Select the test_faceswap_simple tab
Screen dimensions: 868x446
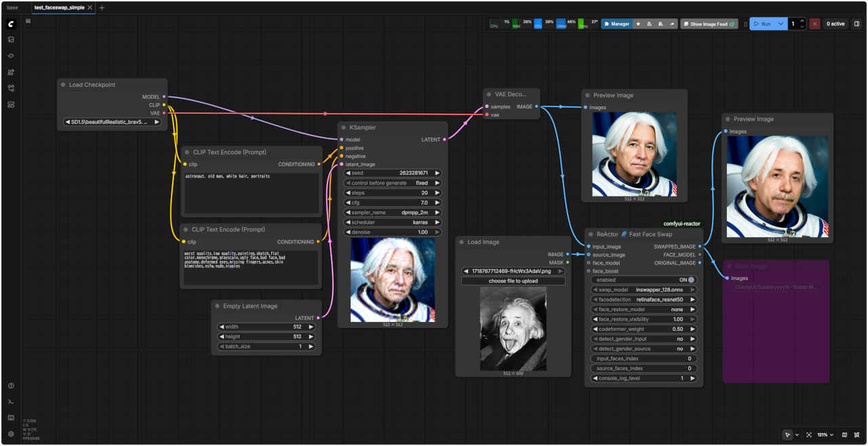pyautogui.click(x=59, y=7)
